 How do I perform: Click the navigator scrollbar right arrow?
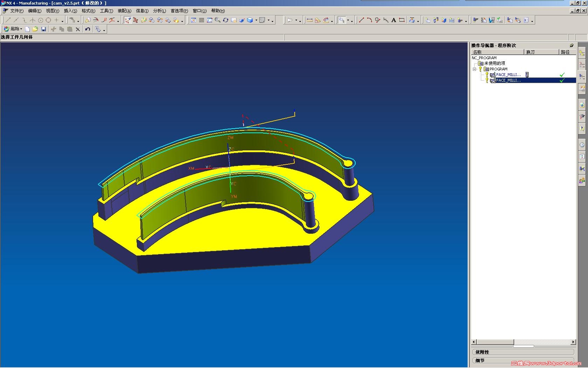573,342
